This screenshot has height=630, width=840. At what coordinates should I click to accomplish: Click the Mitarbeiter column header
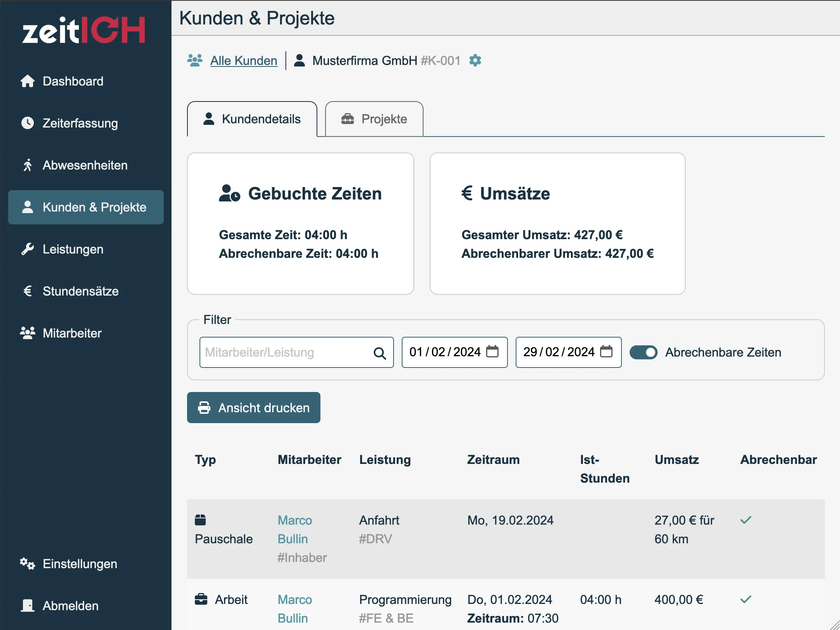click(x=309, y=460)
